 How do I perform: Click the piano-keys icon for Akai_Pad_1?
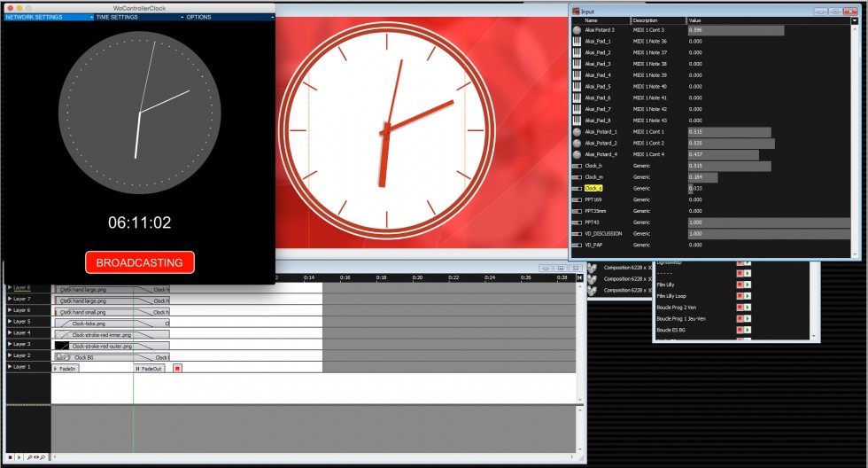(x=577, y=41)
